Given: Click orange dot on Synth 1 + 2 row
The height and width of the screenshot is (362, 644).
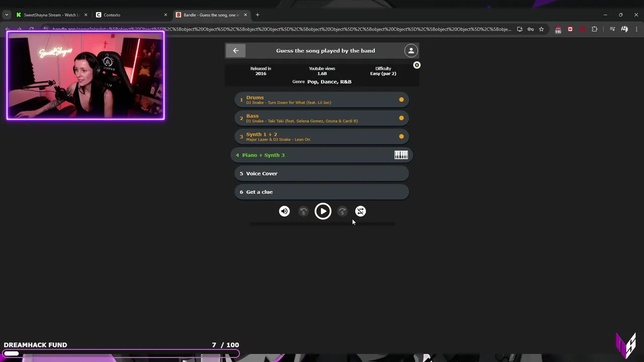Looking at the screenshot, I should click(401, 136).
